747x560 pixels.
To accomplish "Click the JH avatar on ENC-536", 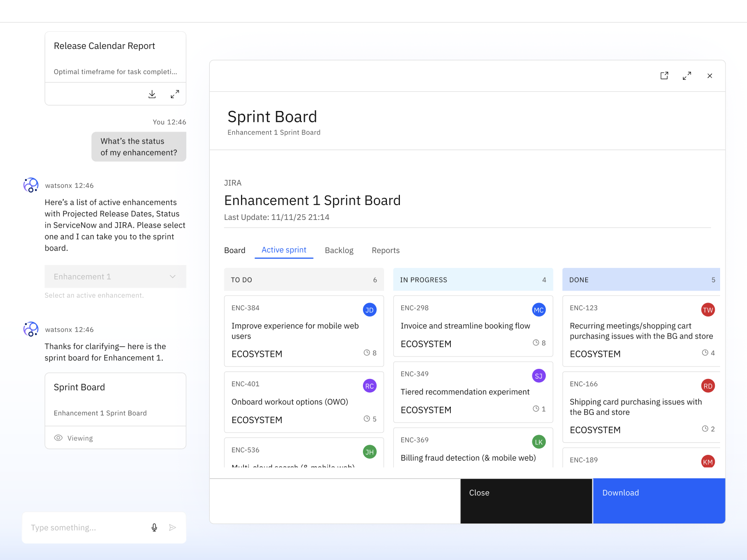I will coord(370,452).
